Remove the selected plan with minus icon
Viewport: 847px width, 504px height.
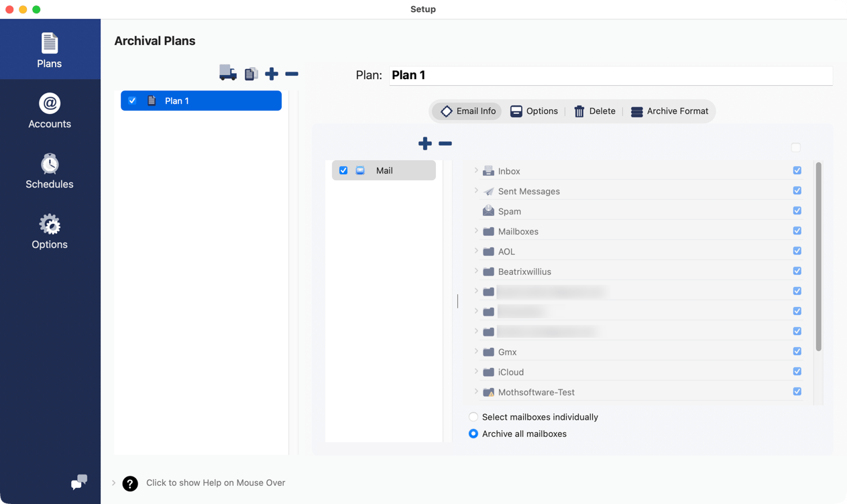[x=292, y=74]
